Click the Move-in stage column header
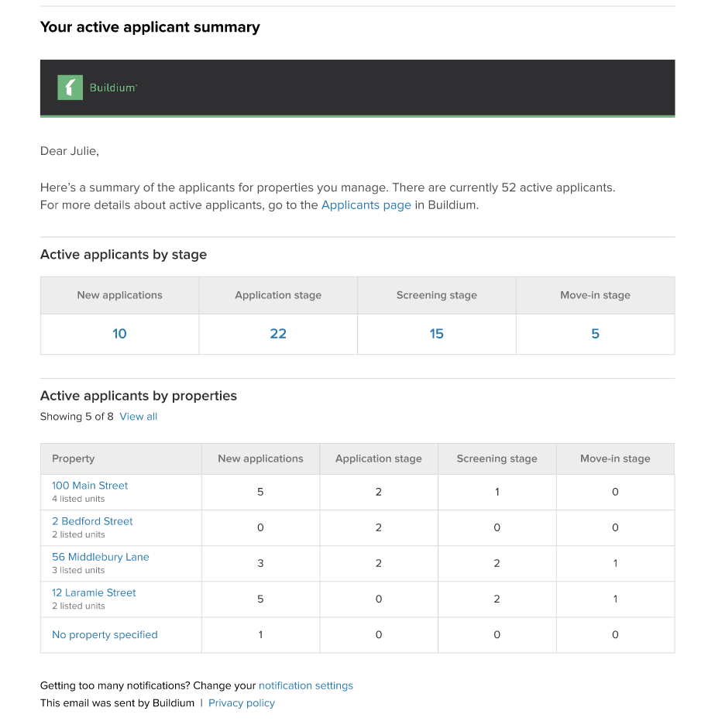 point(614,458)
